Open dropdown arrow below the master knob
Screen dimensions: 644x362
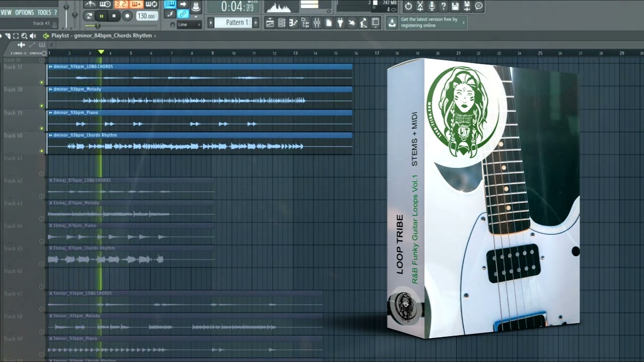click(196, 17)
